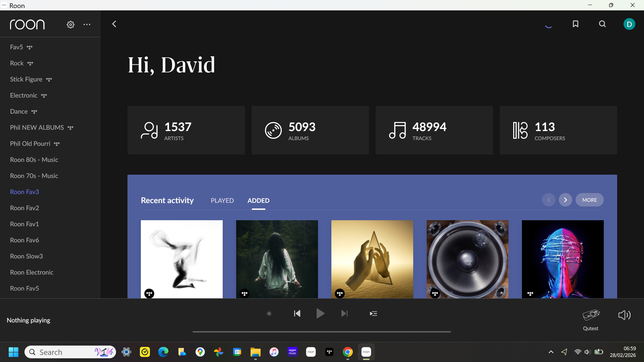Click the playback seek bar
Image resolution: width=644 pixels, height=362 pixels.
pyautogui.click(x=321, y=332)
